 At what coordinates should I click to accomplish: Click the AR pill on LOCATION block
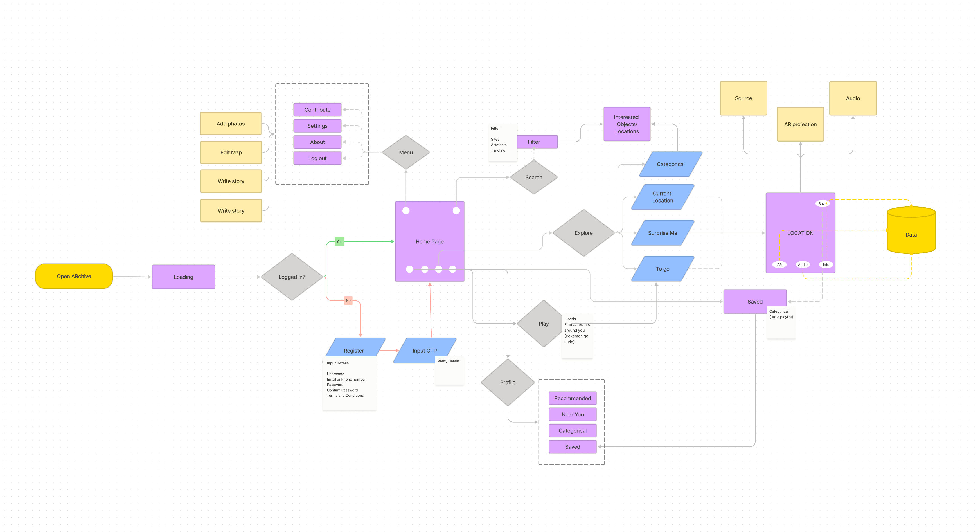pos(779,264)
